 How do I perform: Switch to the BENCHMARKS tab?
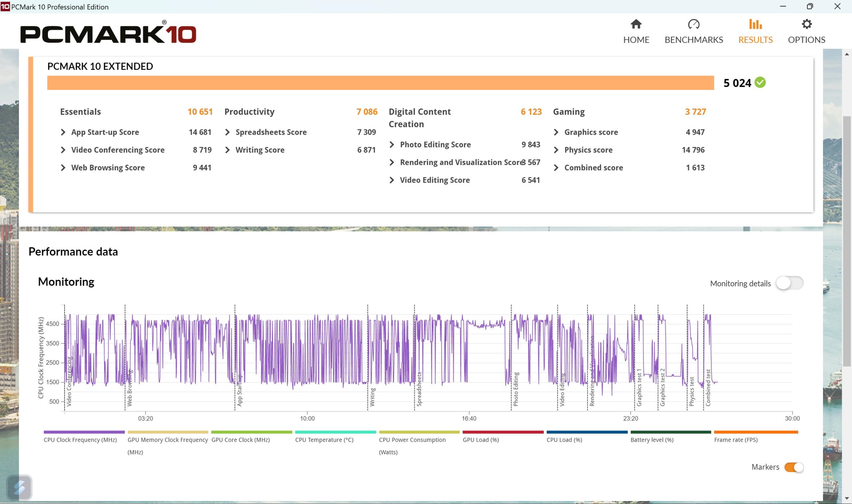tap(693, 40)
